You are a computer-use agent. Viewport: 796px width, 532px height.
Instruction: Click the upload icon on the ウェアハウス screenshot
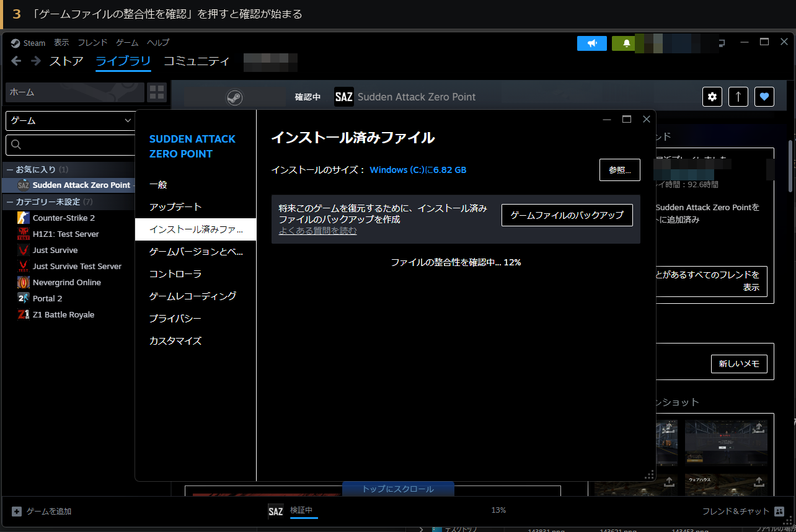(759, 482)
